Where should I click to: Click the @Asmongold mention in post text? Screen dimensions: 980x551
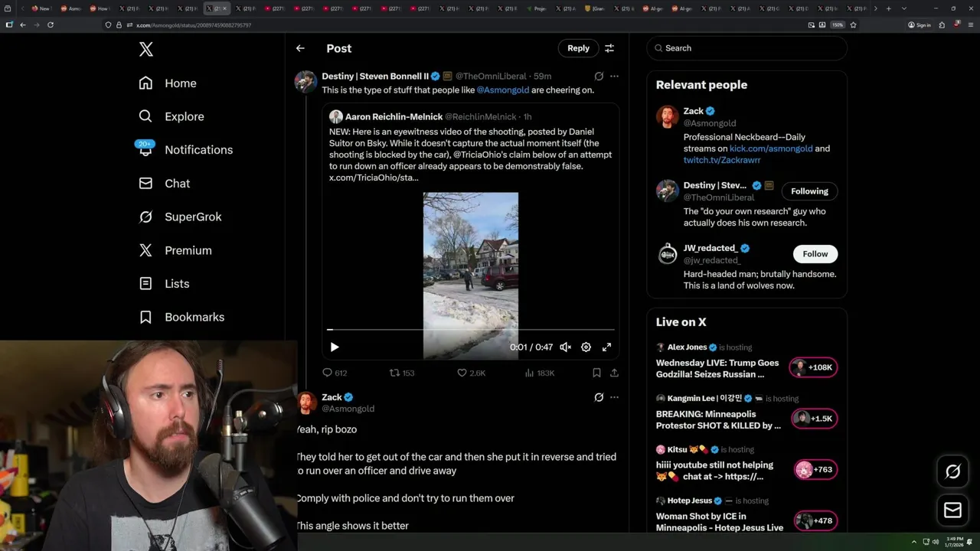(x=502, y=90)
